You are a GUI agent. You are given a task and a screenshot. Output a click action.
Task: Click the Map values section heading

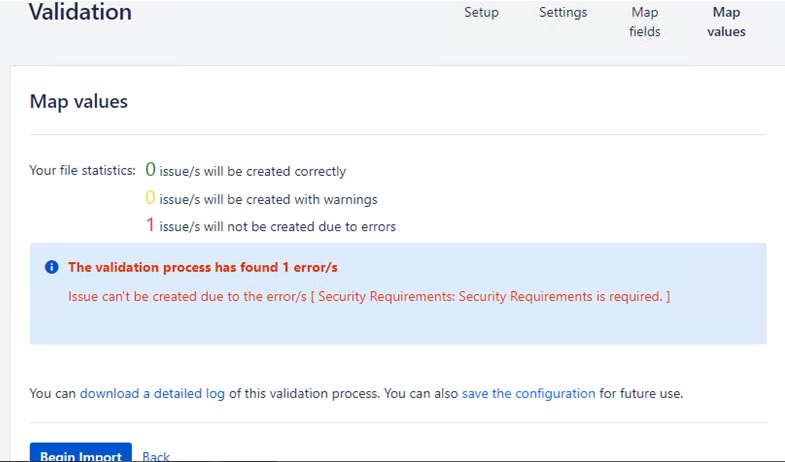[79, 102]
